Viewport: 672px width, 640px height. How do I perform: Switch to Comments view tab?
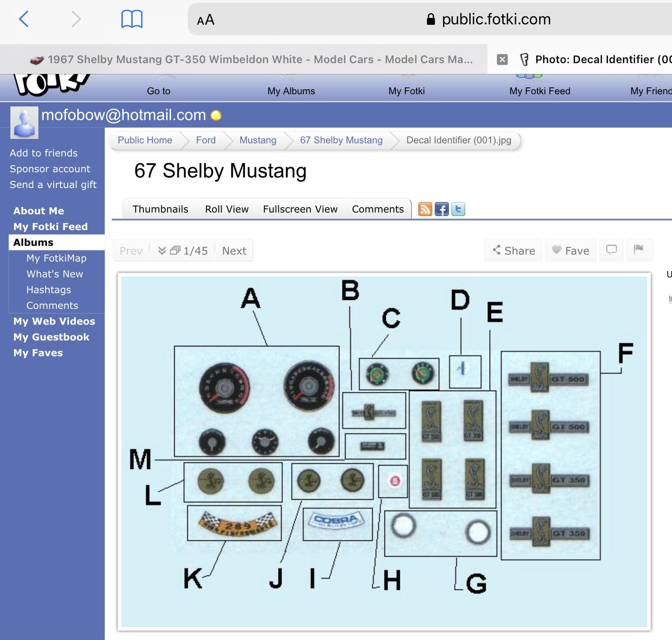click(x=378, y=209)
